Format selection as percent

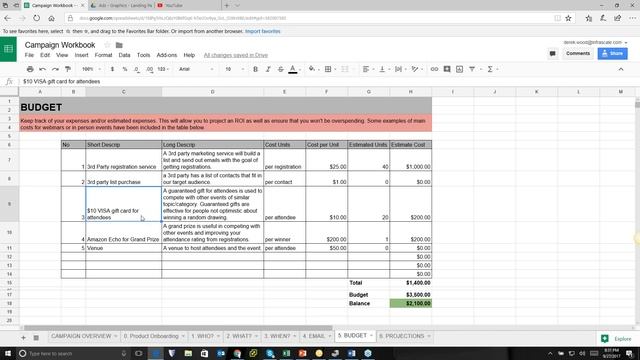click(x=124, y=69)
